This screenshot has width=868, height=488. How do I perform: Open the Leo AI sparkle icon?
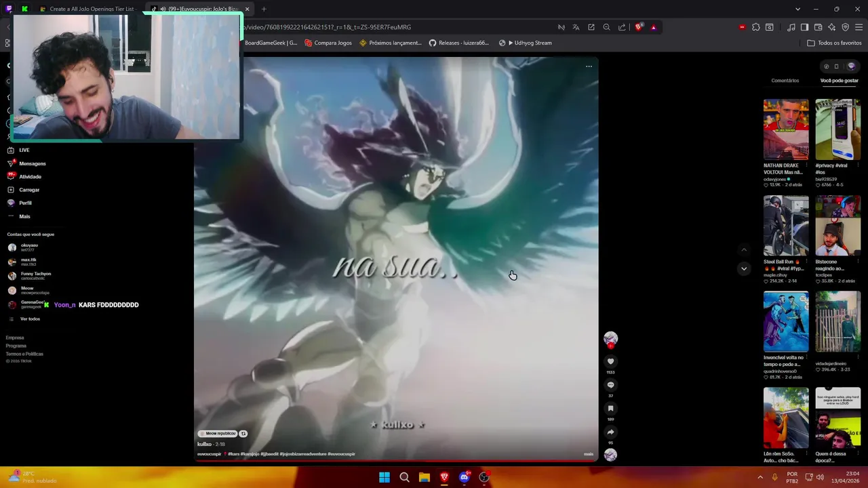(x=831, y=27)
